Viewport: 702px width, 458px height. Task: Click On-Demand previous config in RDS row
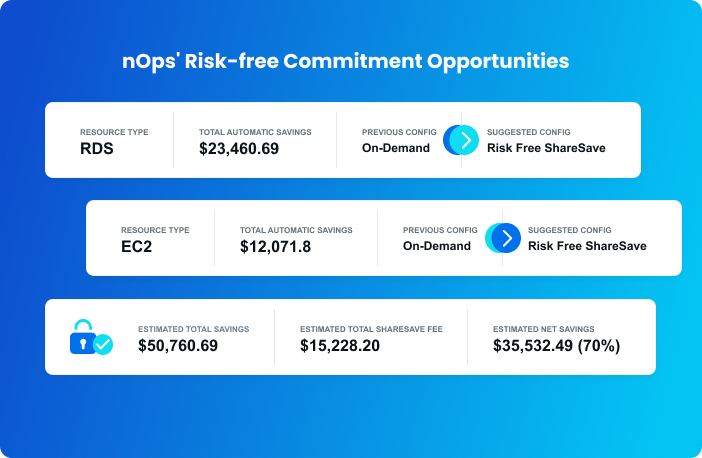396,148
